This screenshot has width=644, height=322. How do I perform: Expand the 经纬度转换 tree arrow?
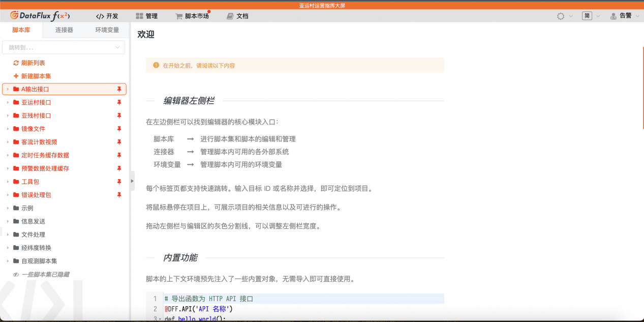[8, 248]
